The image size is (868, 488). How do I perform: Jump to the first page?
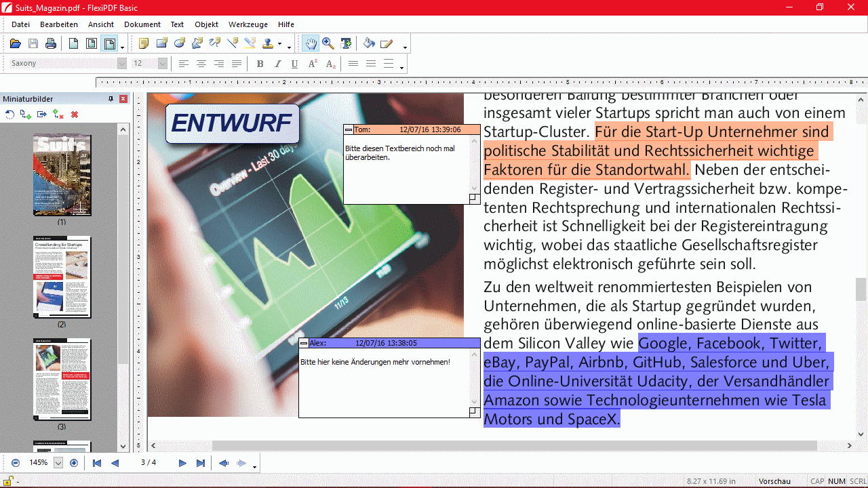(97, 463)
